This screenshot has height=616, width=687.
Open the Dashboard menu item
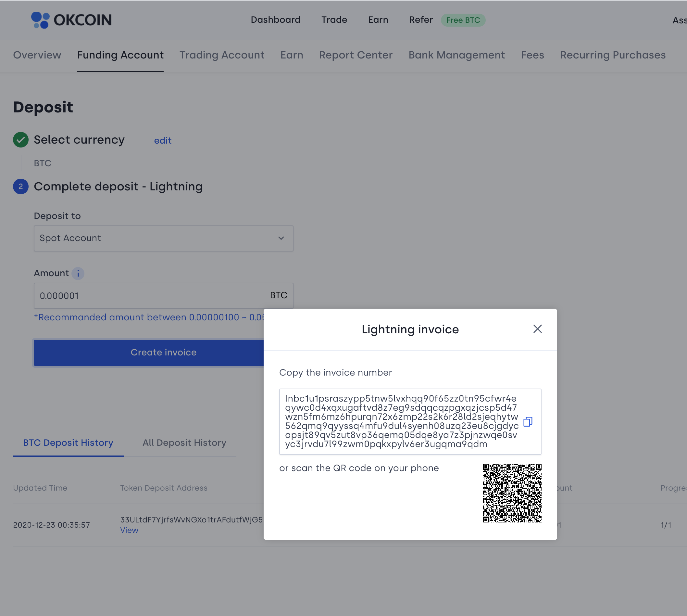(276, 19)
